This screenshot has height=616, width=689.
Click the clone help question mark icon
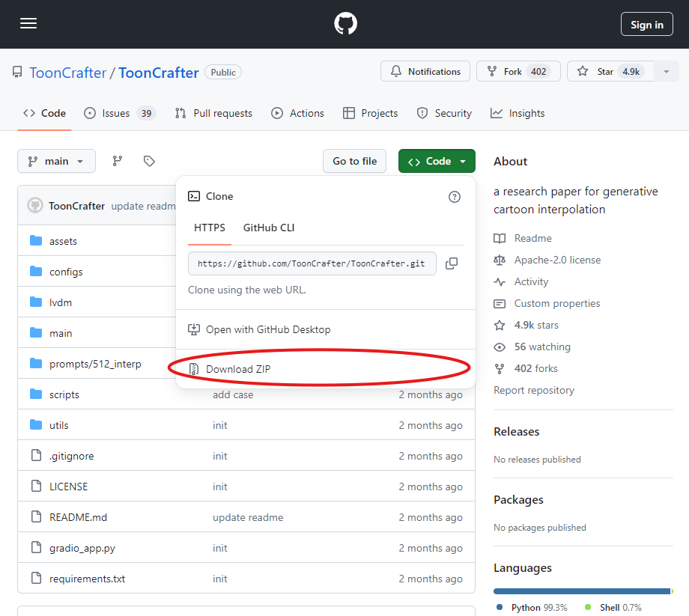455,197
